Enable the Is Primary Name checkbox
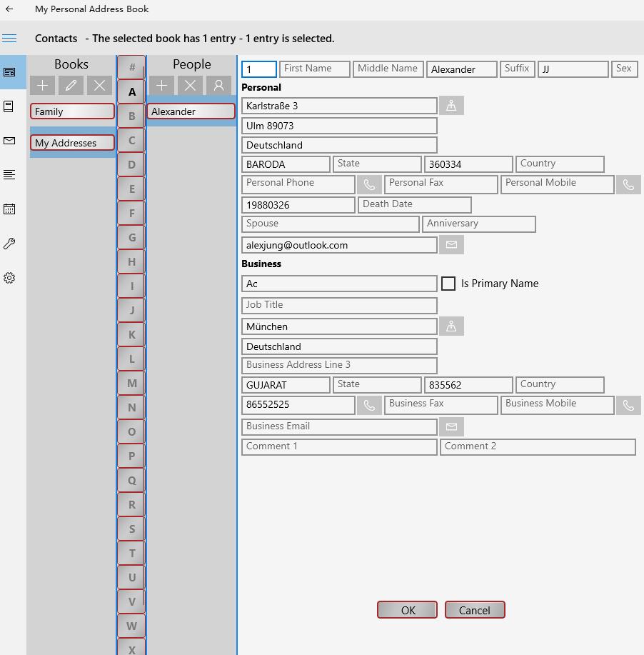This screenshot has height=655, width=644. point(448,283)
